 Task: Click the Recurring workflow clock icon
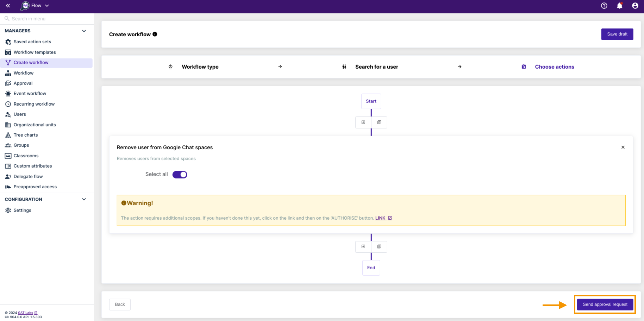(8, 104)
